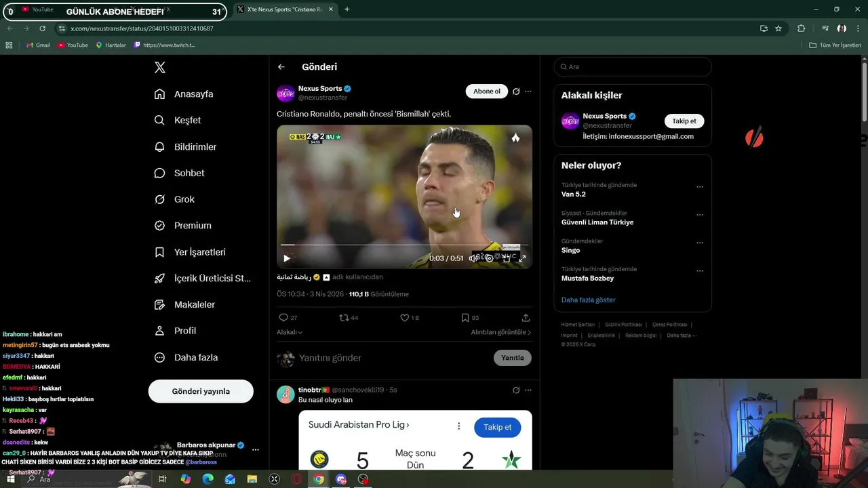Open tinobtr reply profile avatar
868x488 pixels.
pyautogui.click(x=285, y=394)
